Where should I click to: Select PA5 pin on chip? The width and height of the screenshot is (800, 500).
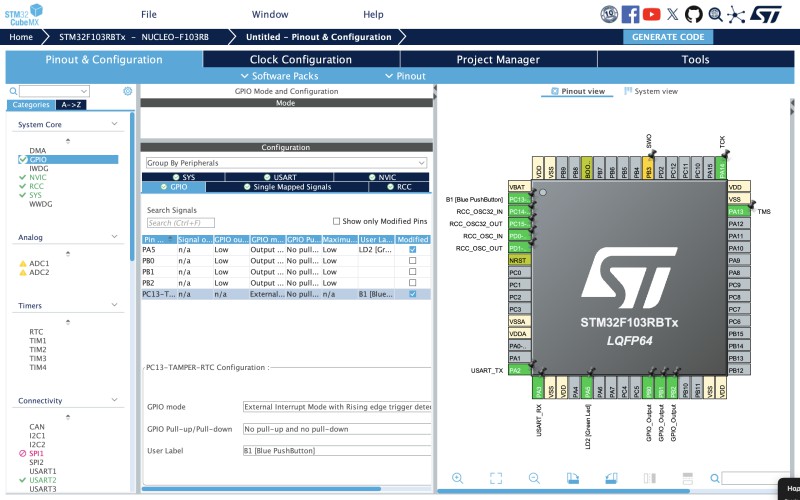point(587,387)
